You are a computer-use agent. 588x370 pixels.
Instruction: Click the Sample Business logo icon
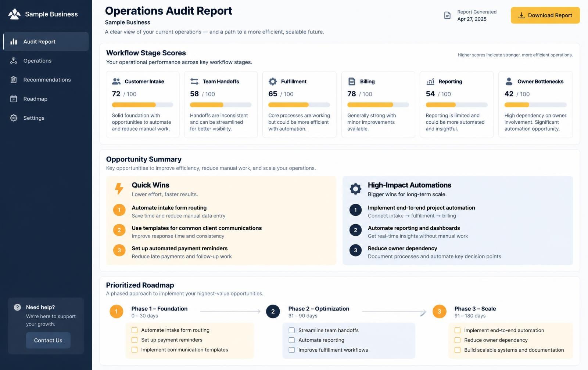pos(14,14)
